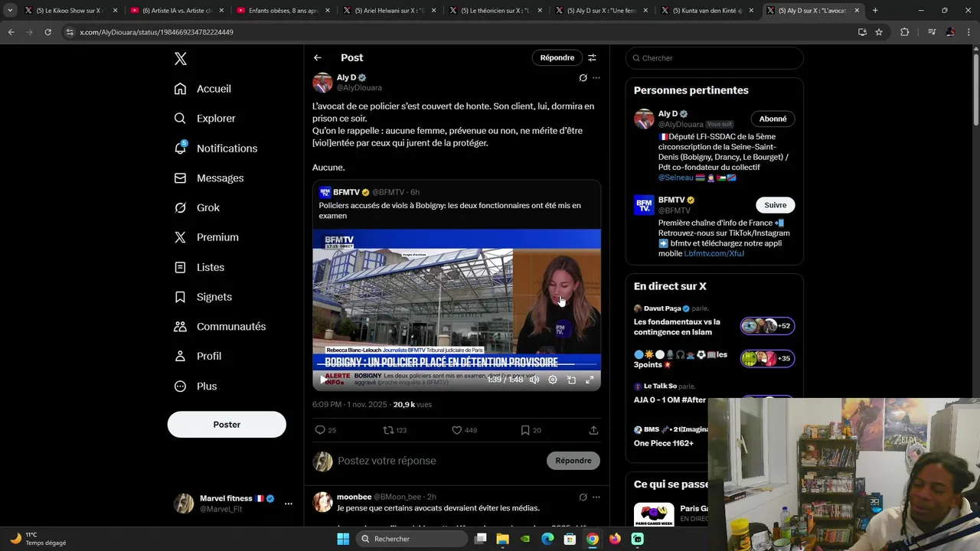The image size is (980, 551).
Task: Bookmark the post with 20 saves
Action: point(531,430)
